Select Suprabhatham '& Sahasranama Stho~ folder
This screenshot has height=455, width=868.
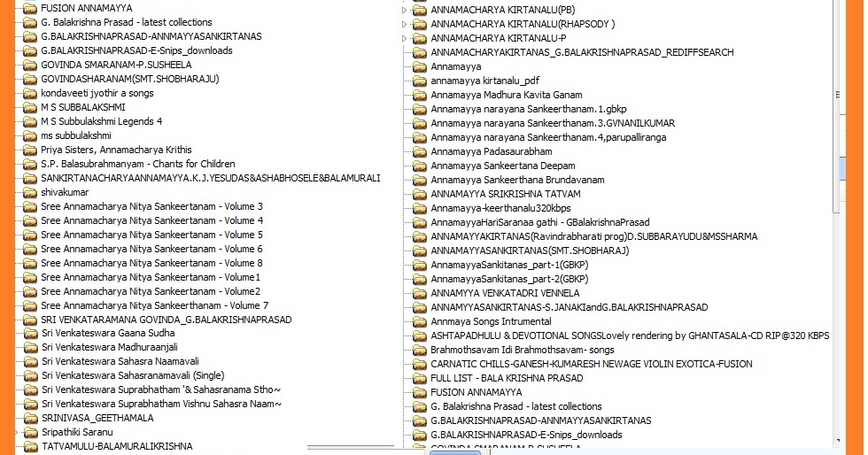161,390
